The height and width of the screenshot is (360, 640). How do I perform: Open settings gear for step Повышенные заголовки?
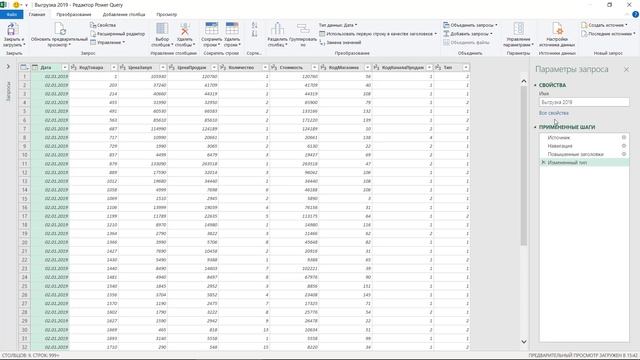pyautogui.click(x=624, y=154)
